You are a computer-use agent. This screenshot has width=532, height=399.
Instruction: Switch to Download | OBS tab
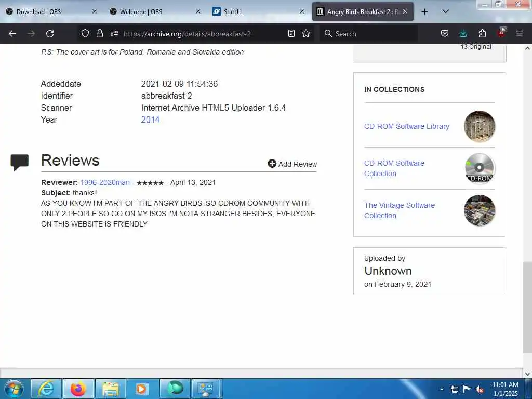pyautogui.click(x=51, y=11)
